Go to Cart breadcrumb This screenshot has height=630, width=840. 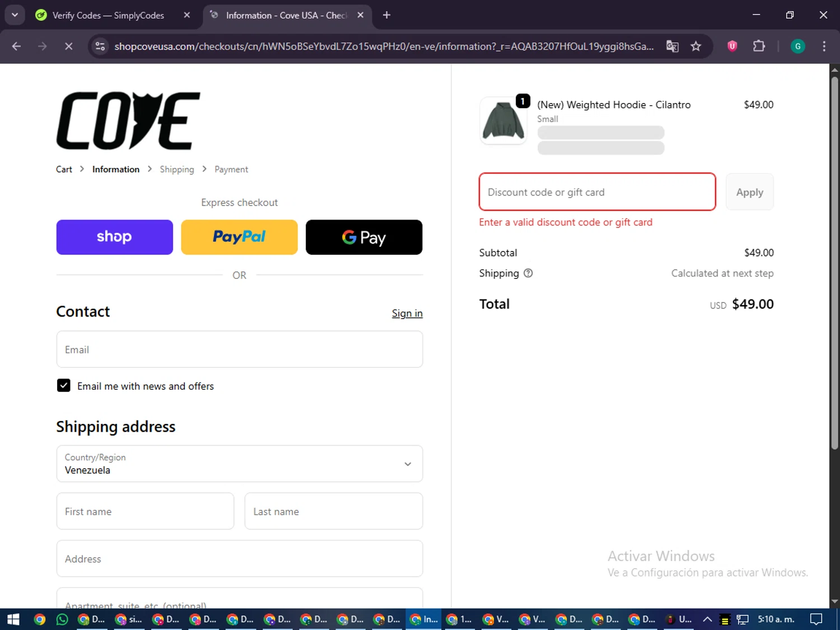click(x=64, y=169)
